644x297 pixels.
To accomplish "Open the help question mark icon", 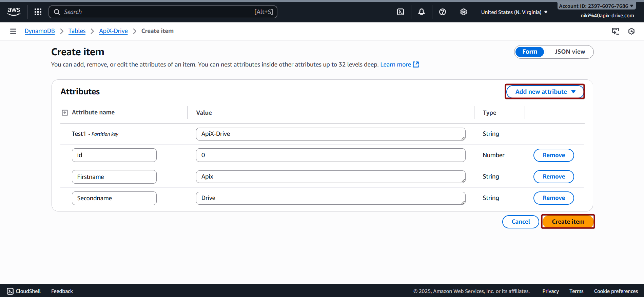I will (443, 12).
